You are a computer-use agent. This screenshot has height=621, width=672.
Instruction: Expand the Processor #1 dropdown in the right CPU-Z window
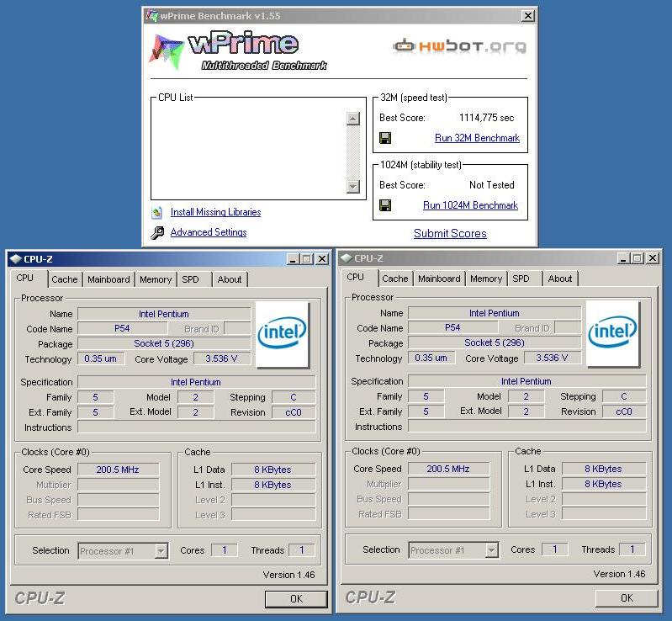coord(491,549)
